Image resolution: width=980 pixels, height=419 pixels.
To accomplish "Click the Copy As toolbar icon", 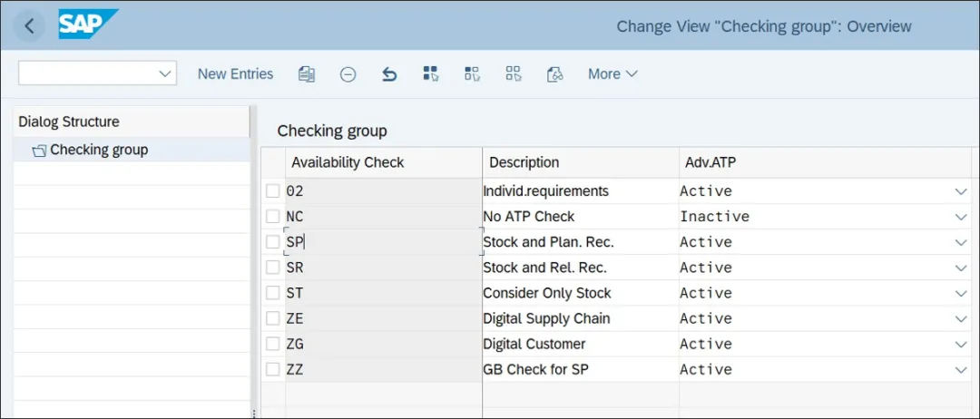I will point(307,74).
